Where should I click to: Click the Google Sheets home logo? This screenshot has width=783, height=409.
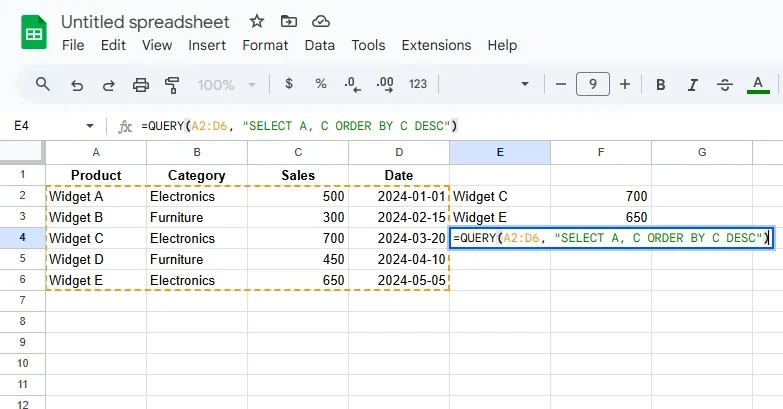coord(33,33)
